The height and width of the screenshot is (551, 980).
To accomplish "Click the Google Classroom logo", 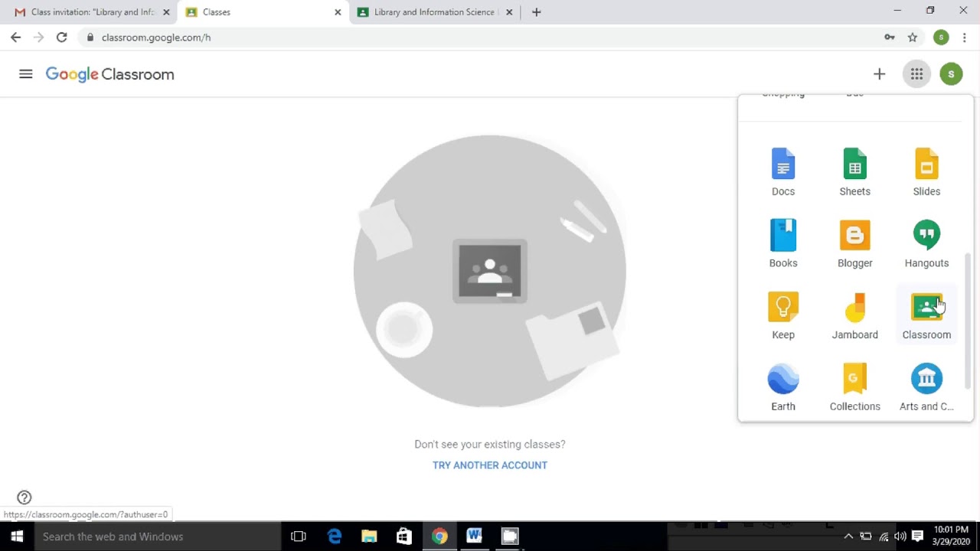I will tap(110, 74).
